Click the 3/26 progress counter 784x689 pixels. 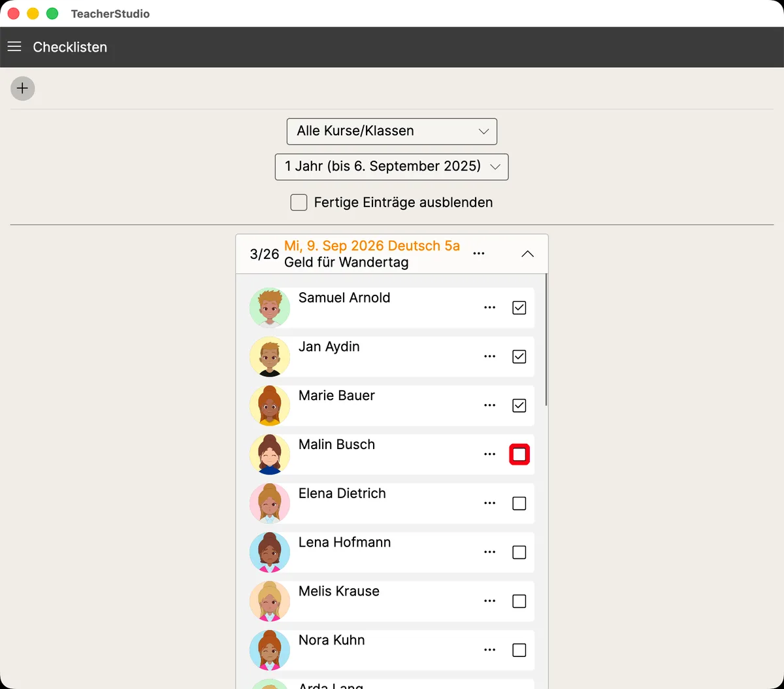265,254
